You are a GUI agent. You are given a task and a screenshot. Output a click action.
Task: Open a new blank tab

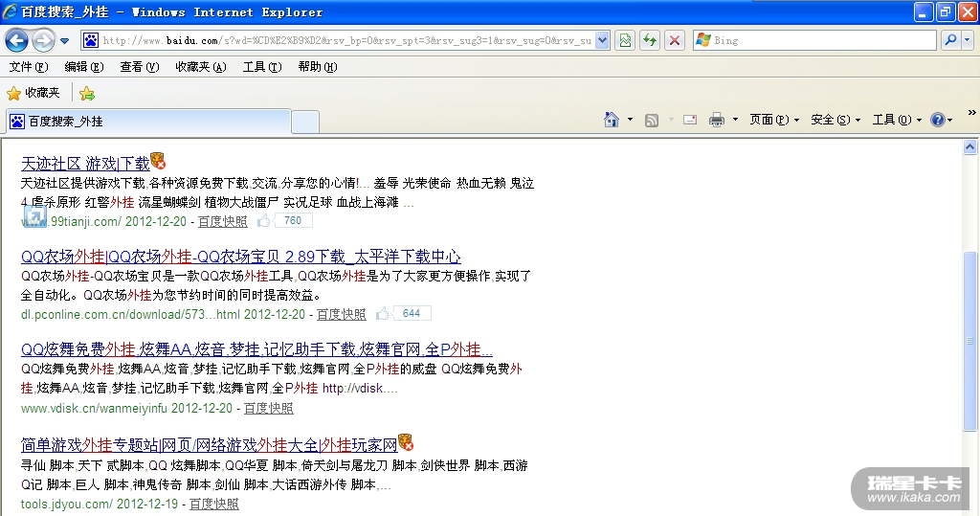pyautogui.click(x=305, y=122)
